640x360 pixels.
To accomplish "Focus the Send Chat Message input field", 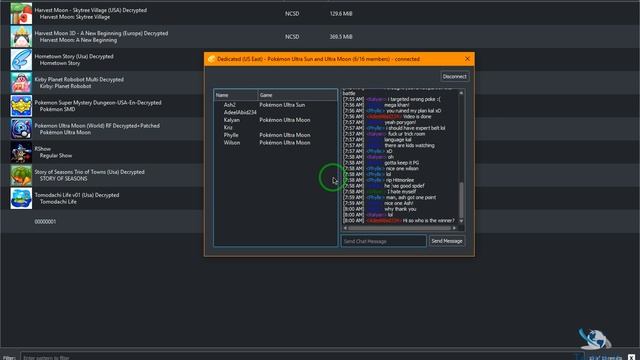I will click(x=383, y=241).
